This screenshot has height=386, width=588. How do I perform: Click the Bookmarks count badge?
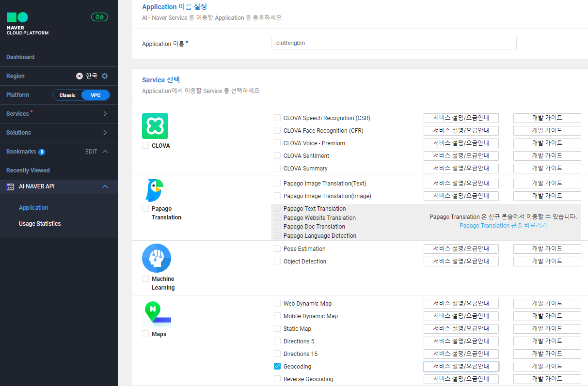coord(42,152)
